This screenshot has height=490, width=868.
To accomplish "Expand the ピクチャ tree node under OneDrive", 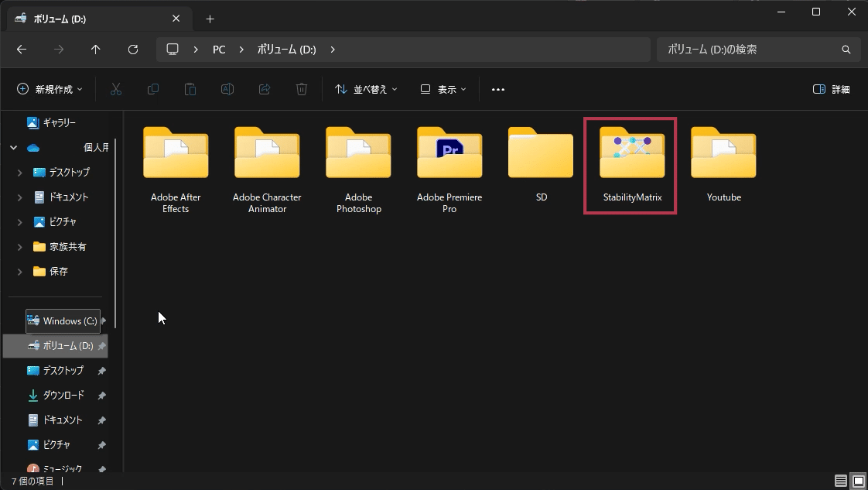I will point(20,222).
